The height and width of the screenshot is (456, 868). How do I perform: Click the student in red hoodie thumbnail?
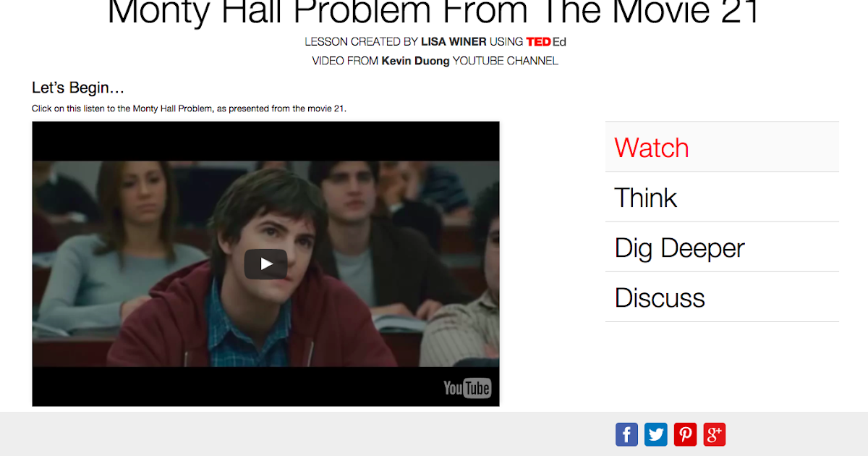point(265,263)
